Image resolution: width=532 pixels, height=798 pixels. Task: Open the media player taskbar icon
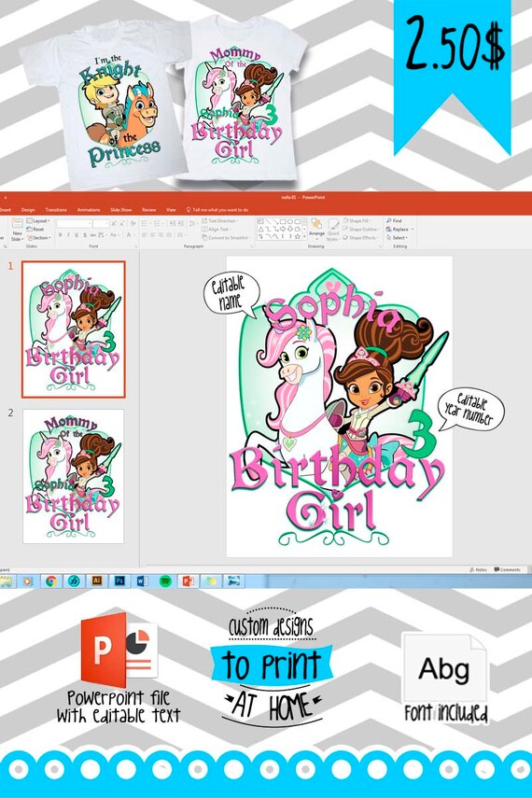[27, 581]
